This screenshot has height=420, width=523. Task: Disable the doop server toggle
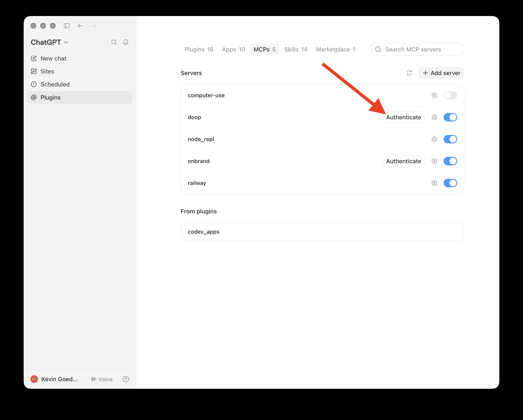pyautogui.click(x=450, y=117)
